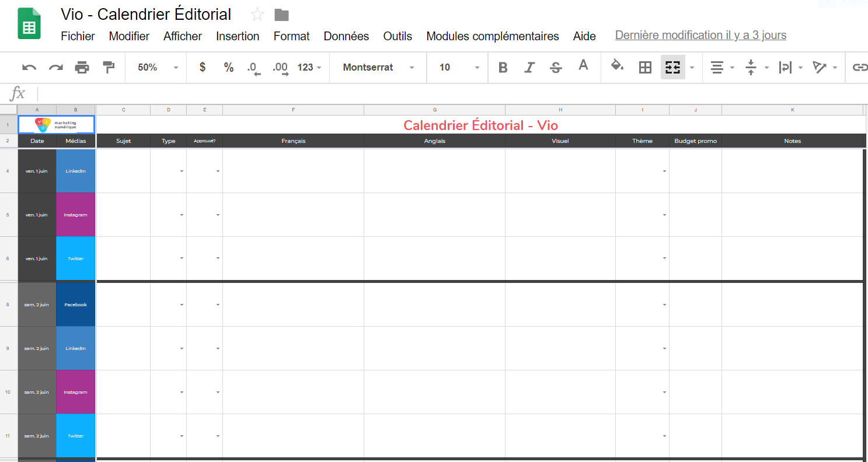Open vertical align dropdown
The height and width of the screenshot is (462, 868).
click(757, 68)
